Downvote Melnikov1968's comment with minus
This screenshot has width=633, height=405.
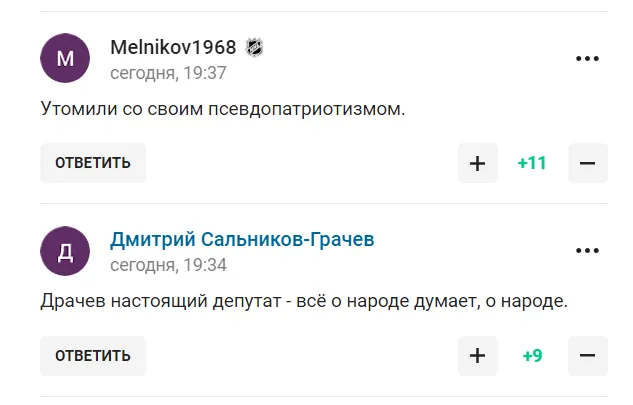tap(587, 163)
